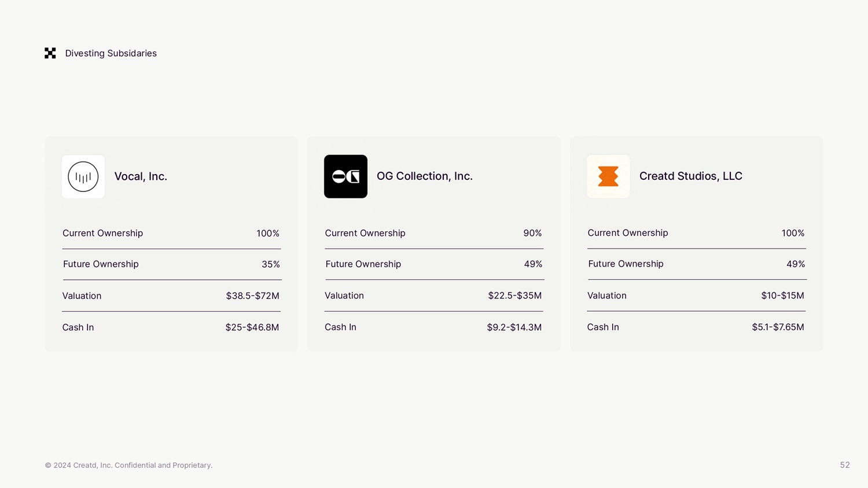Click OG Collection's $22.5-$35M valuation
868x488 pixels.
(x=514, y=295)
